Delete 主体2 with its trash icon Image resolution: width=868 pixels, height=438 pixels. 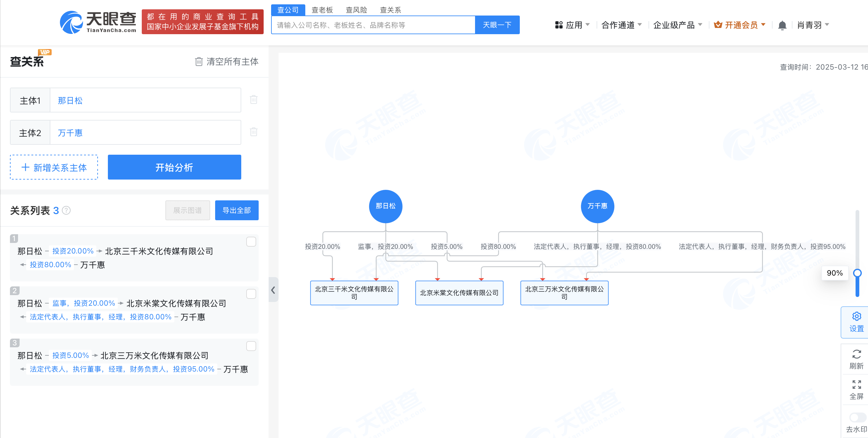(253, 132)
